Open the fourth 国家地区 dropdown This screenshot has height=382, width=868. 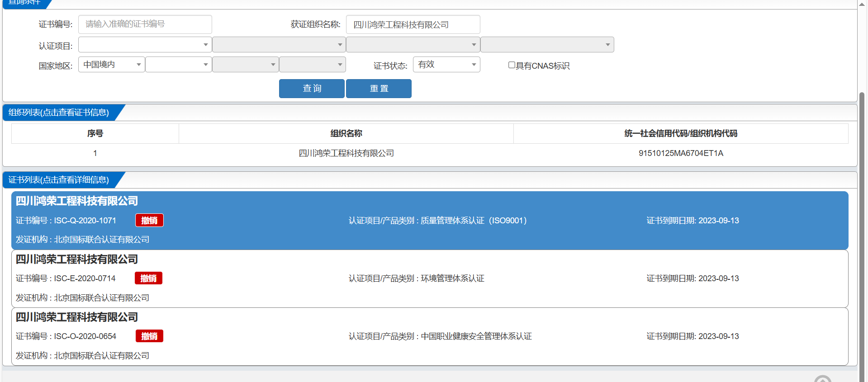click(312, 65)
